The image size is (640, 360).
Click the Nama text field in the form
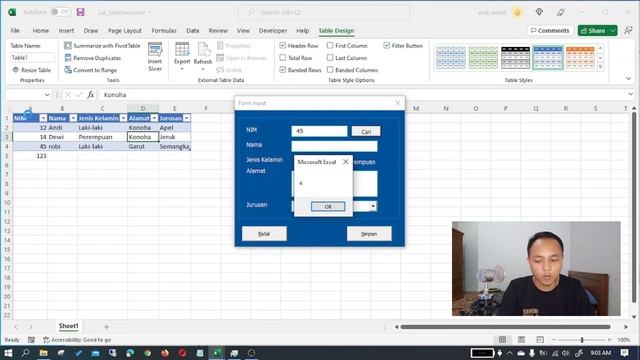334,146
